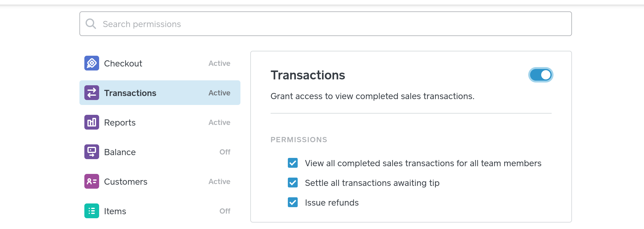Select the Customers permissions category
Image resolution: width=644 pixels, height=229 pixels.
click(126, 182)
